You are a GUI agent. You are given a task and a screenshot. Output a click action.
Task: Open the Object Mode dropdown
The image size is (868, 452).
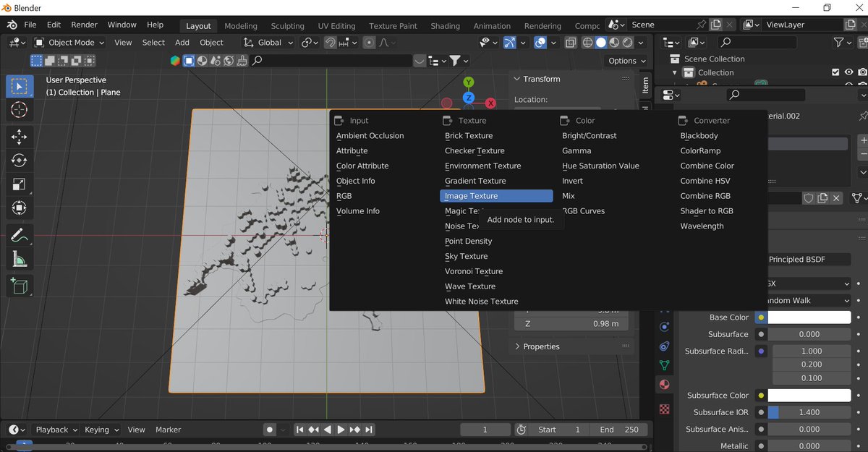(x=69, y=43)
